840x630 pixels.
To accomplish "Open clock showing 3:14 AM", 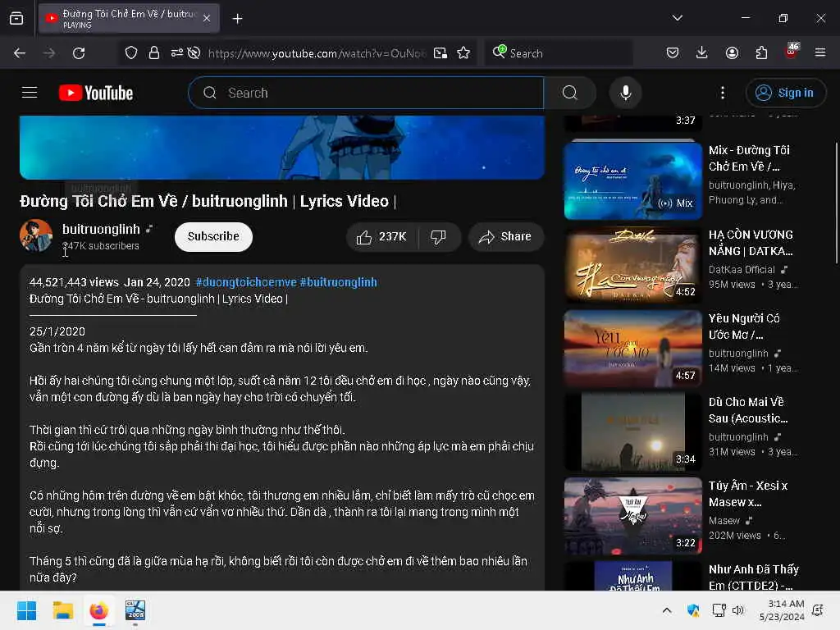I will pos(782,610).
